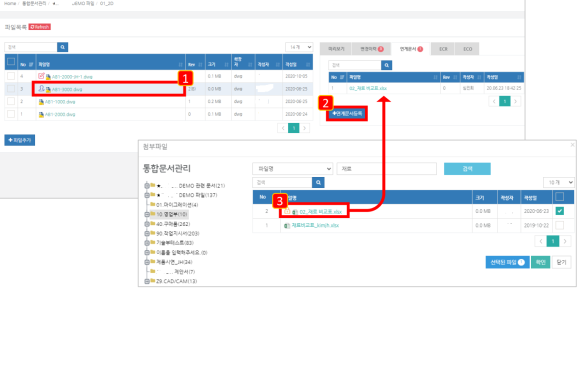Click the linked documents search magnifier icon
The image size is (580, 384).
[x=387, y=65]
